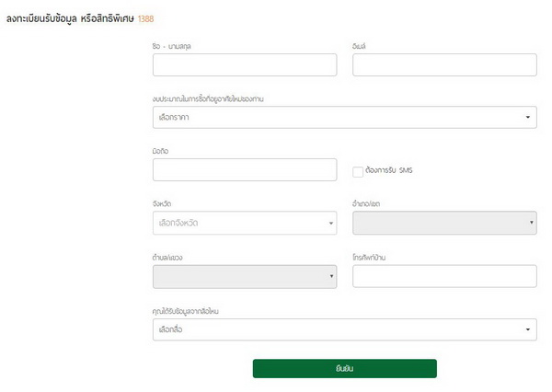Click the มือถือ mobile number input box
Image resolution: width=552 pixels, height=392 pixels.
[x=245, y=170]
